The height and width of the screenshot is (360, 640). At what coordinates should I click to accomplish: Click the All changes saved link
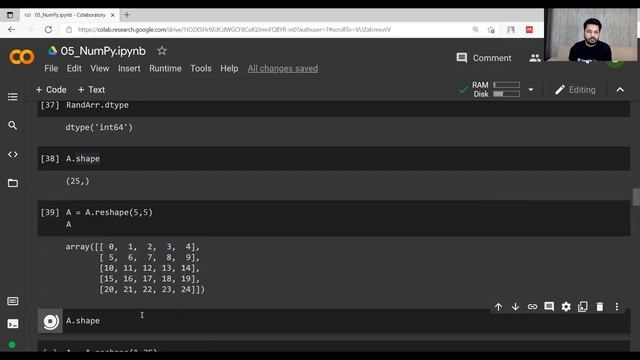283,68
